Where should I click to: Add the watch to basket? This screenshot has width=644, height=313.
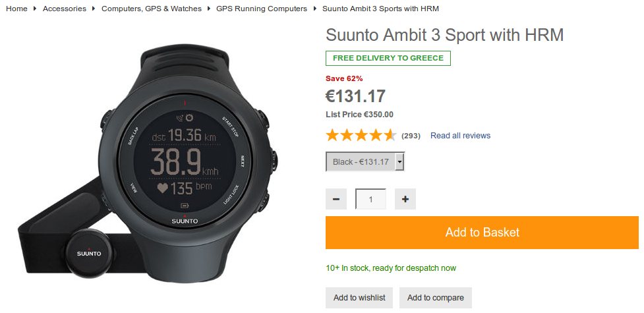[483, 233]
